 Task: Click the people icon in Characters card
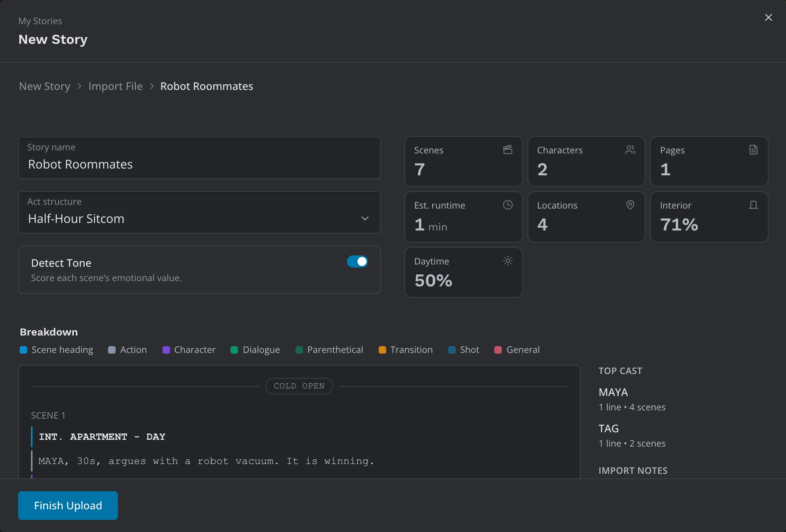pos(630,150)
